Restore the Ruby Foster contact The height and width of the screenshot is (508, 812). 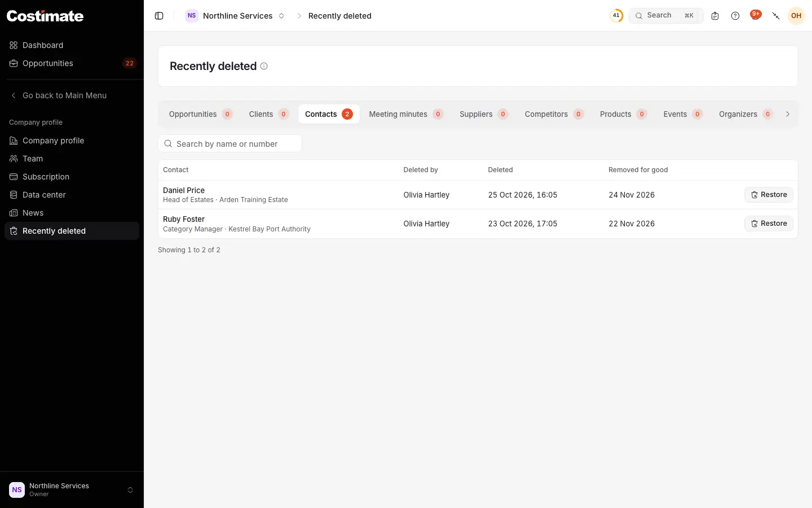pos(769,224)
